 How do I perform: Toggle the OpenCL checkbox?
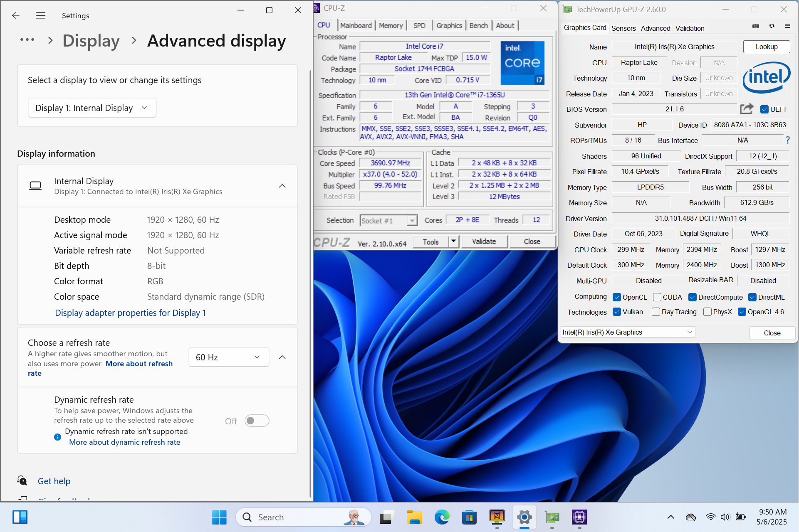point(617,297)
